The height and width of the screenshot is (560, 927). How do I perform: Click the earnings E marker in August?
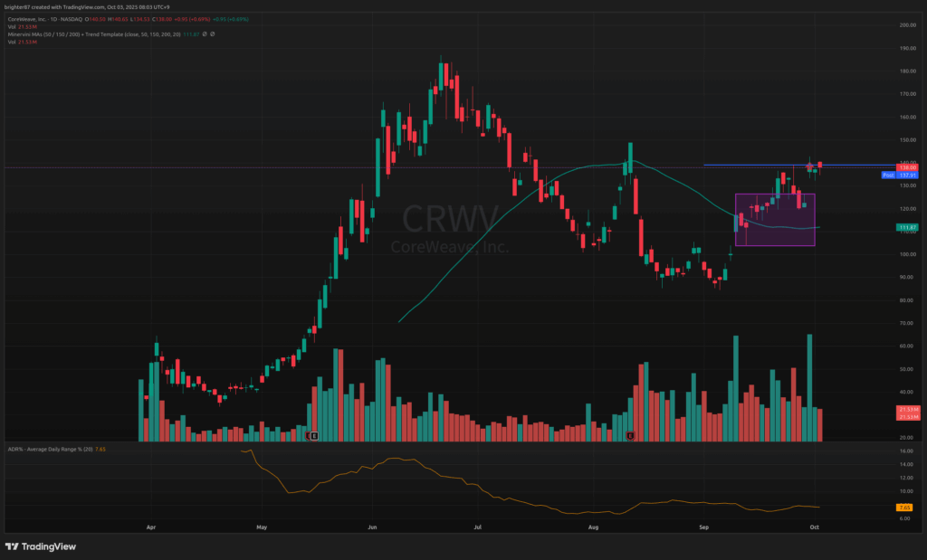click(629, 436)
